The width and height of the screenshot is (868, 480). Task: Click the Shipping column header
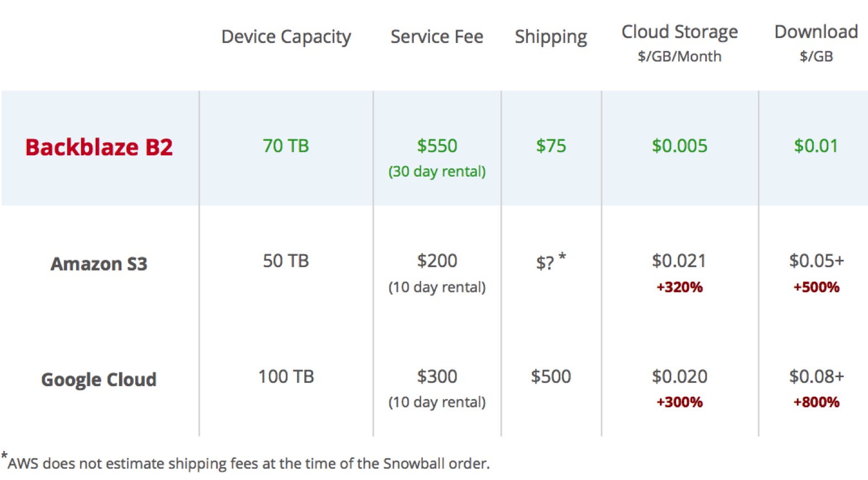point(551,37)
